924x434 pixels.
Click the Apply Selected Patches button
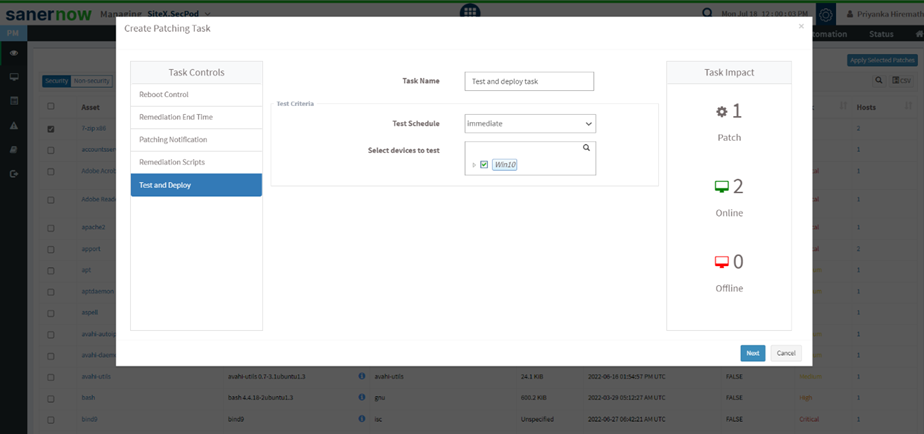[882, 60]
